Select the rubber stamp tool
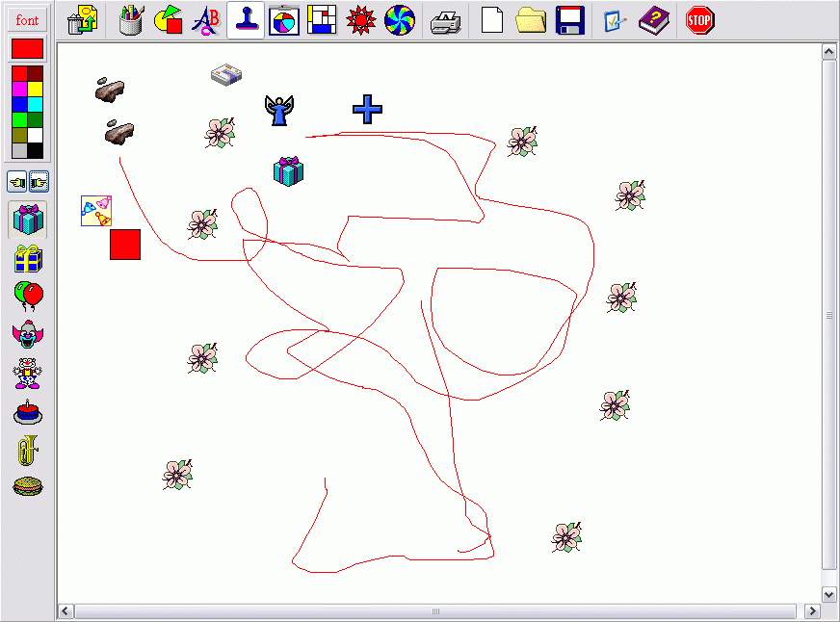Screen dimensions: 840x622 [x=246, y=20]
